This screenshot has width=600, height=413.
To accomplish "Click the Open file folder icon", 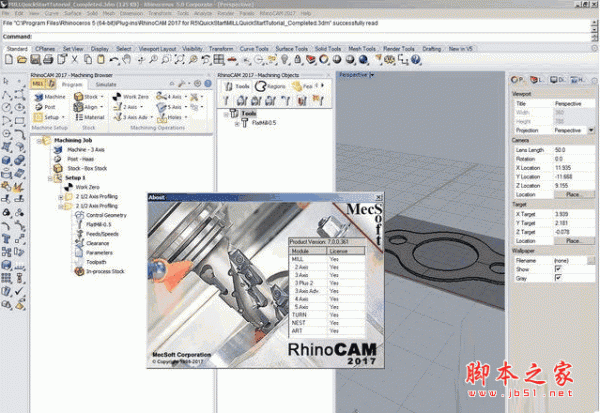I will click(22, 60).
